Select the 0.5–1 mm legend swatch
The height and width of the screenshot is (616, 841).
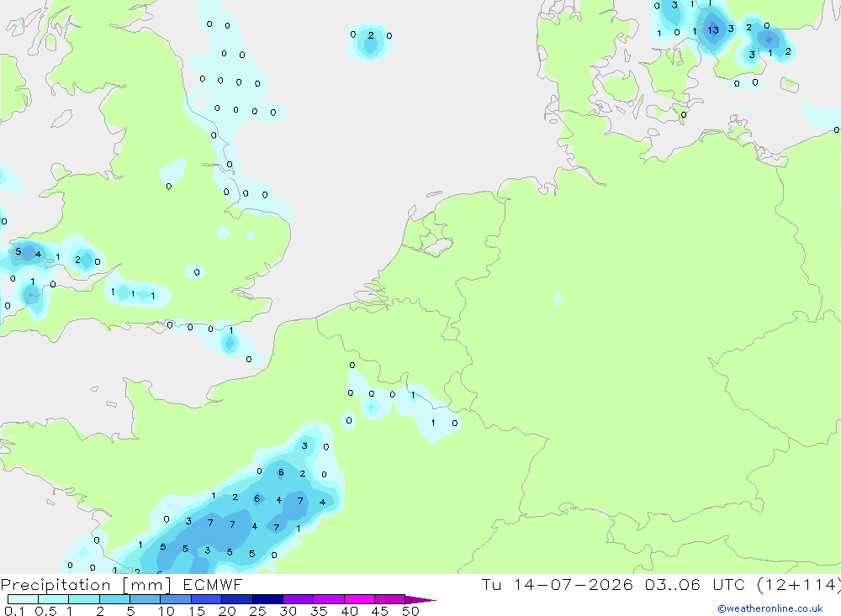tap(54, 599)
